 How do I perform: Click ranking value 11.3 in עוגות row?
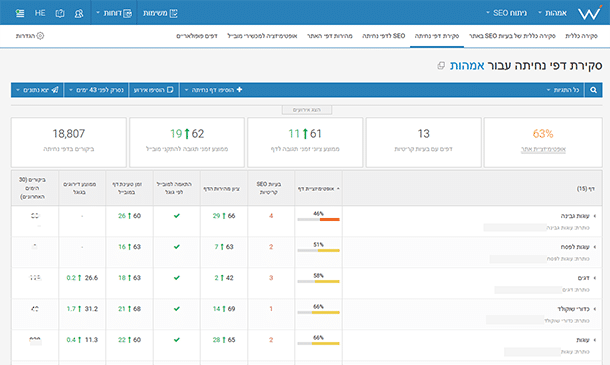point(91,340)
